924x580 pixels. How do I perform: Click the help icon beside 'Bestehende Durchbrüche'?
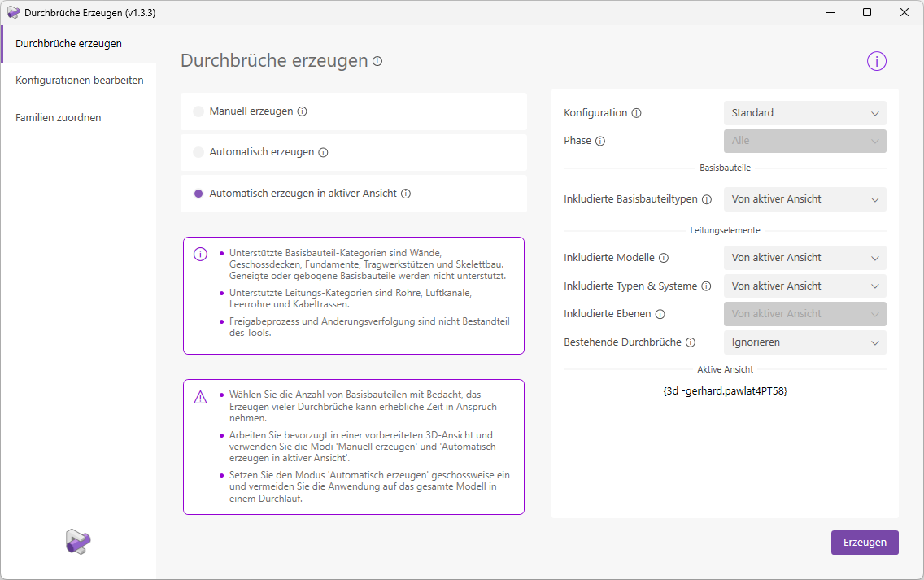tap(690, 342)
